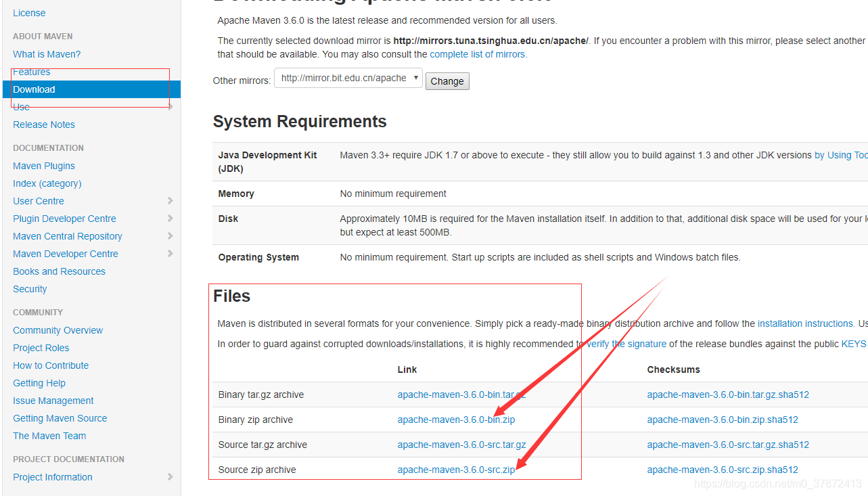Expand the Plugin Developer Centre arrow
Screen dimensions: 868x496
point(170,219)
